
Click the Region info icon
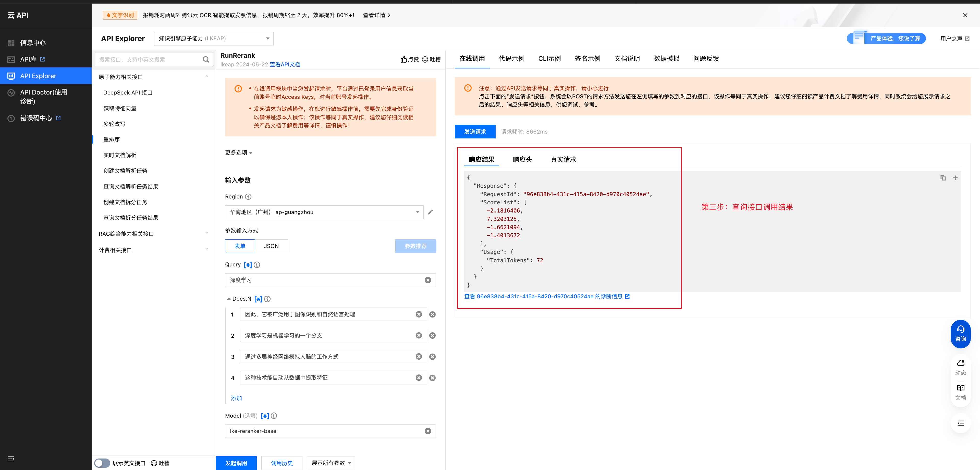coord(248,196)
